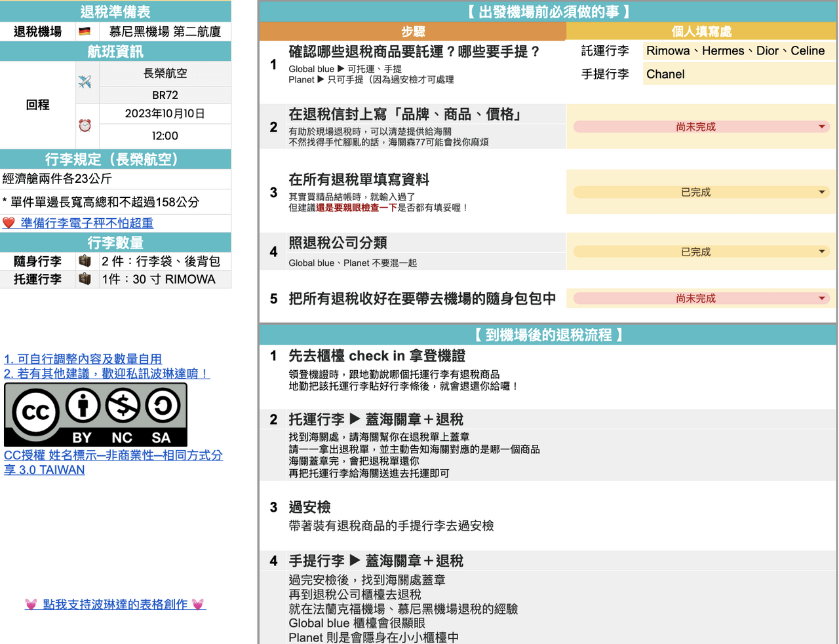
Task: Click the 行李規定（長榮航空） section header
Action: coord(115,159)
